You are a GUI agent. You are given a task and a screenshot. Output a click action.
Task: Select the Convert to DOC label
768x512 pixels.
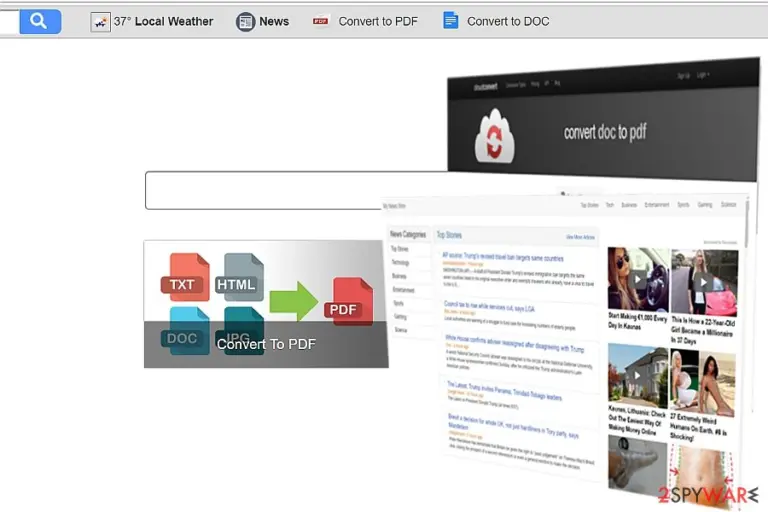[508, 22]
